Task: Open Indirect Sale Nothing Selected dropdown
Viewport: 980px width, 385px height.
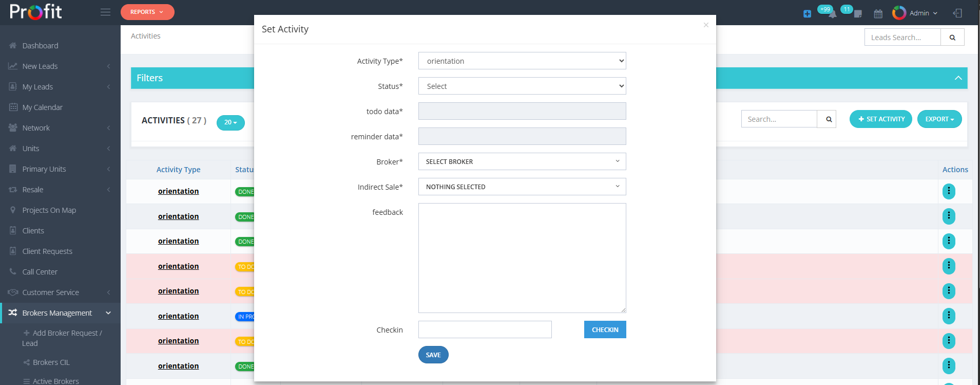Action: 522,187
